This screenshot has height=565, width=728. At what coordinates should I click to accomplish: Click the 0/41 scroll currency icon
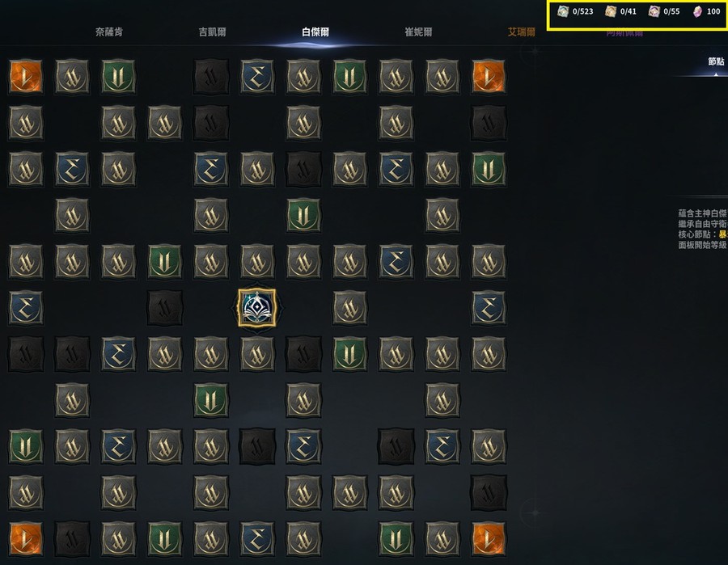tap(611, 11)
